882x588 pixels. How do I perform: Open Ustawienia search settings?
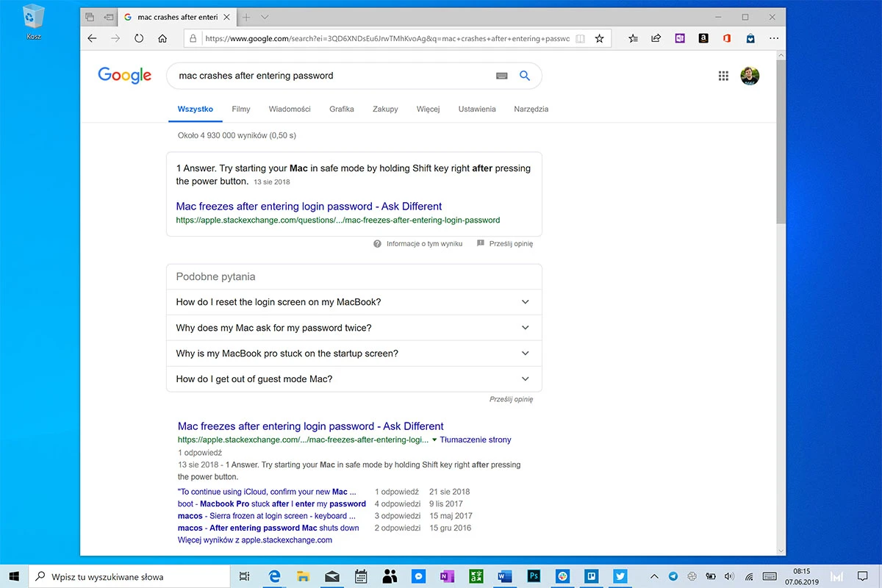[x=477, y=109]
